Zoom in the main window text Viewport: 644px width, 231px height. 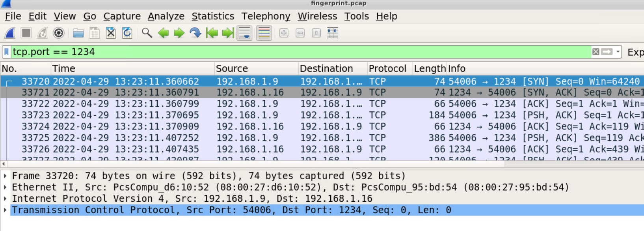[284, 33]
